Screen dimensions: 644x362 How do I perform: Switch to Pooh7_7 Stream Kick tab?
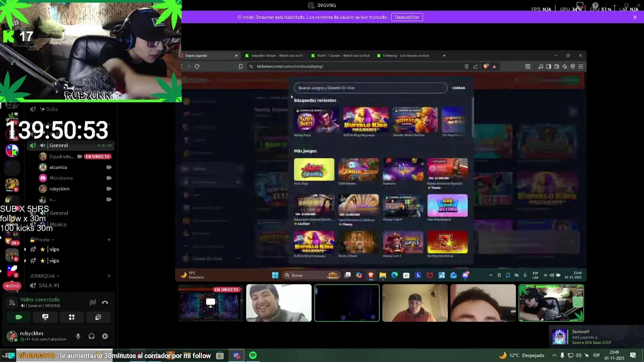340,55
